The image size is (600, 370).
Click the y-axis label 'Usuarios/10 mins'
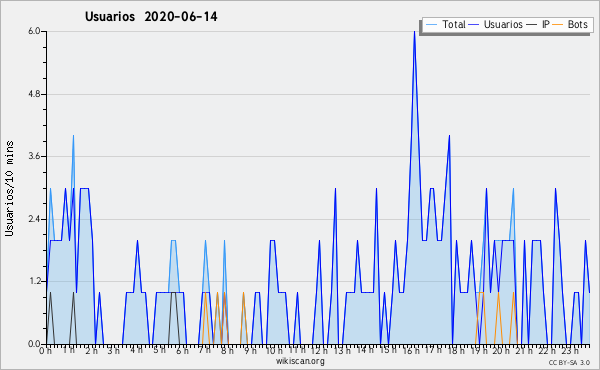[9, 188]
